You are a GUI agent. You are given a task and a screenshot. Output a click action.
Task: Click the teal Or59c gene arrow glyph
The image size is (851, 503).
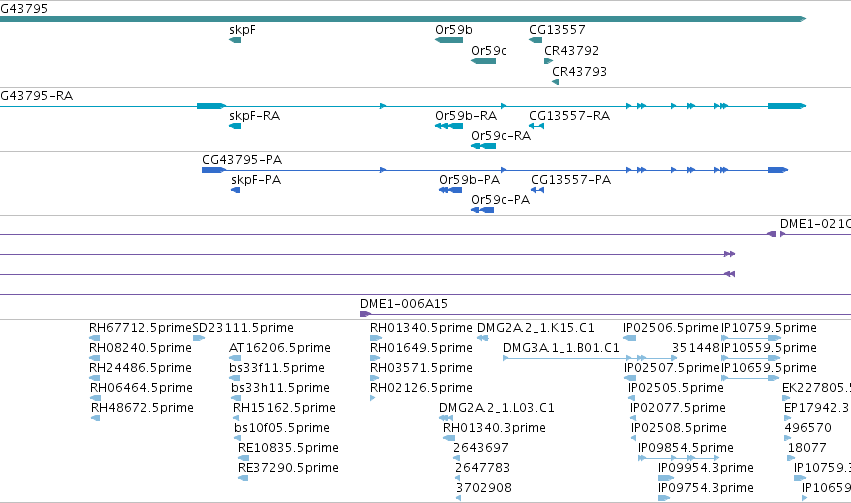[x=483, y=61]
